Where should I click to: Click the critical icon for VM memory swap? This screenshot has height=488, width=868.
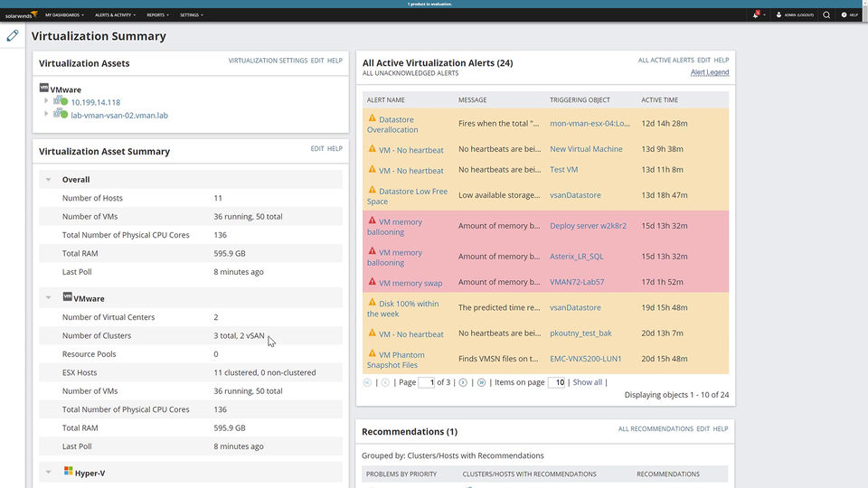(x=372, y=282)
